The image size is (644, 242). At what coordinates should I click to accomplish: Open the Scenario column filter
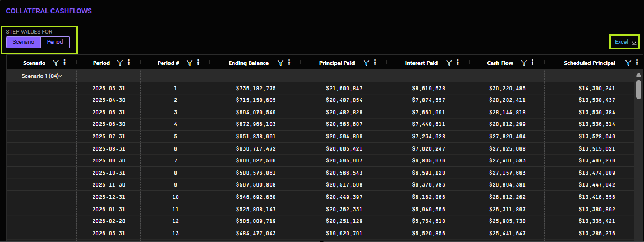click(x=56, y=63)
